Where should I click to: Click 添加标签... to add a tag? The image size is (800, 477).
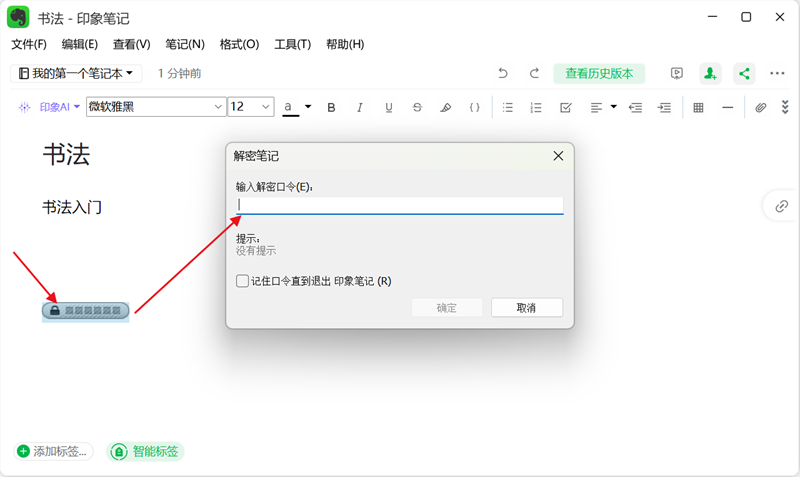tap(54, 451)
